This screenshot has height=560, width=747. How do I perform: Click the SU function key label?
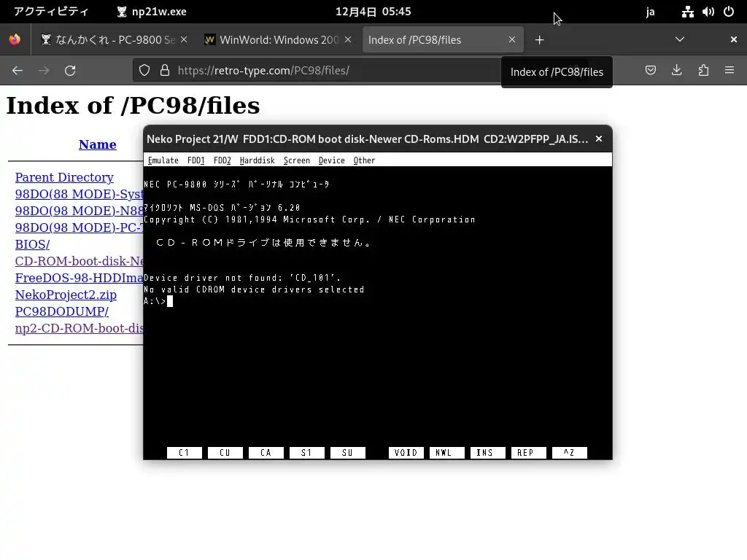point(348,452)
